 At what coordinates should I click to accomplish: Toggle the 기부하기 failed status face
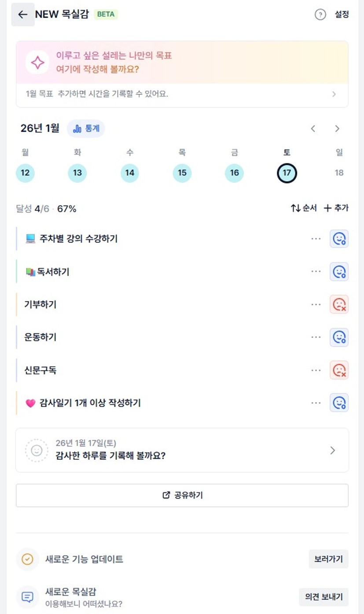click(339, 304)
